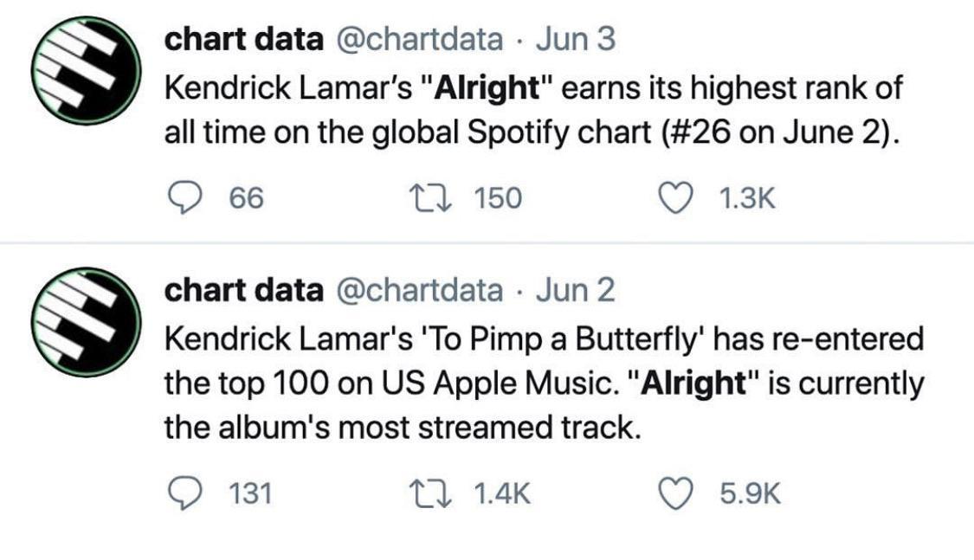Screen dimensions: 974x560
Task: Click chart data name on Jun 3 tweet
Action: (242, 39)
